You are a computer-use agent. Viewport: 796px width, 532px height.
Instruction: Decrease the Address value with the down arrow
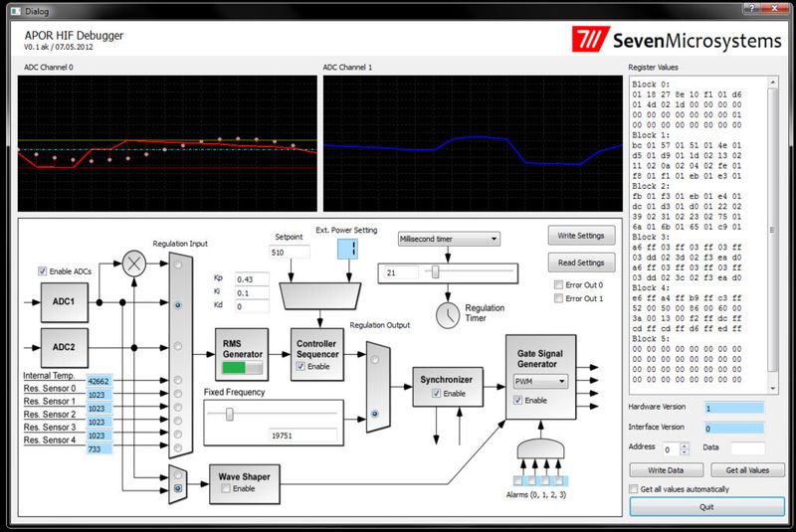tap(685, 451)
